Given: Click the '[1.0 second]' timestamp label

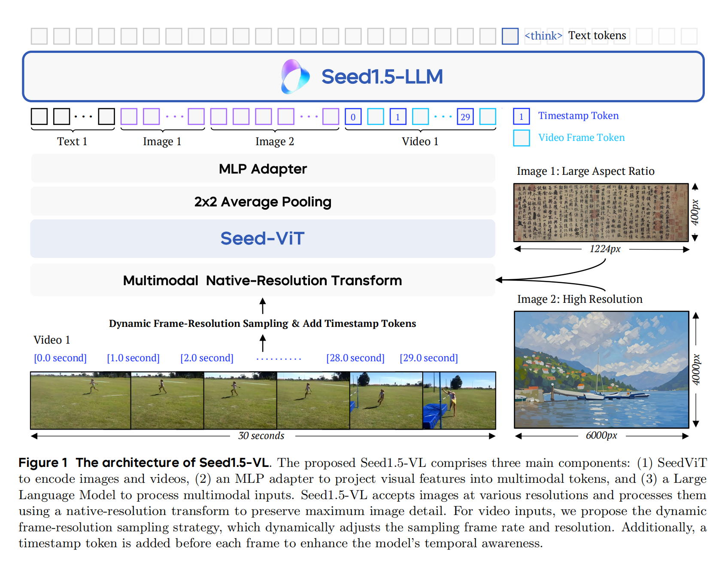Looking at the screenshot, I should tap(133, 358).
